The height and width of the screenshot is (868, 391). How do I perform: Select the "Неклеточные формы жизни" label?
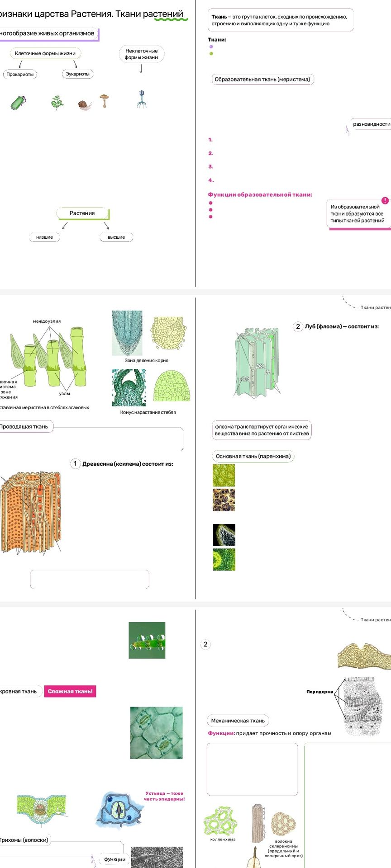point(142,54)
